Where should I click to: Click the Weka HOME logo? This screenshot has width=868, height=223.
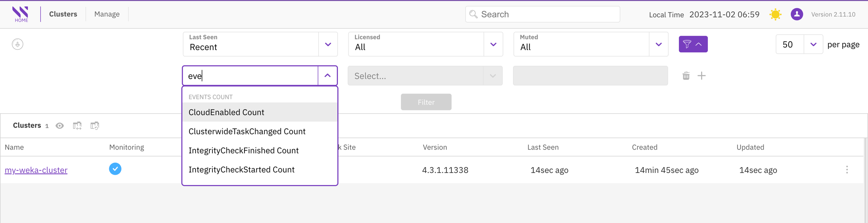[x=21, y=14]
